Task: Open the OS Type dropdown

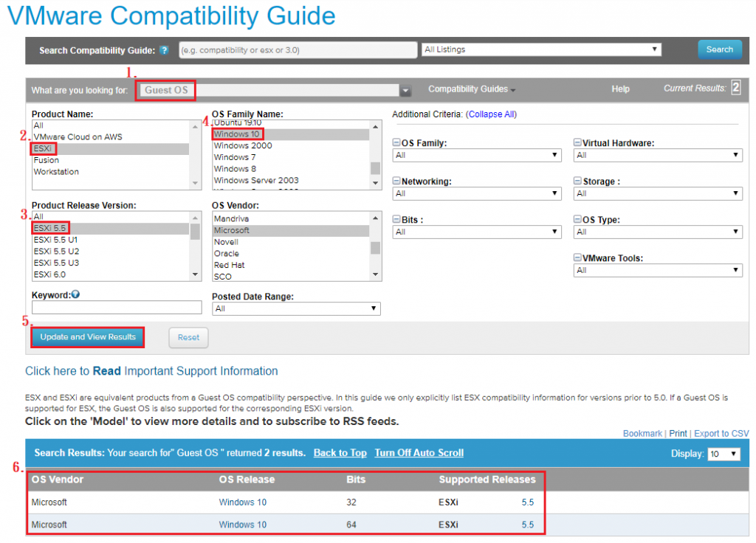Action: tap(658, 232)
